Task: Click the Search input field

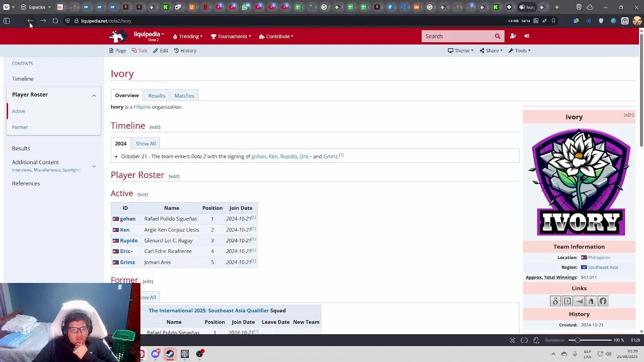Action: click(x=457, y=36)
